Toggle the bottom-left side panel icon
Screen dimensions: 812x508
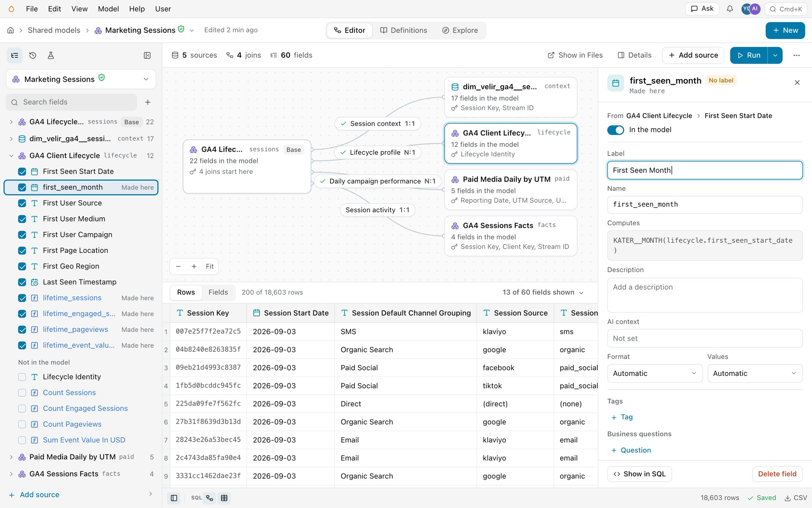click(x=174, y=498)
